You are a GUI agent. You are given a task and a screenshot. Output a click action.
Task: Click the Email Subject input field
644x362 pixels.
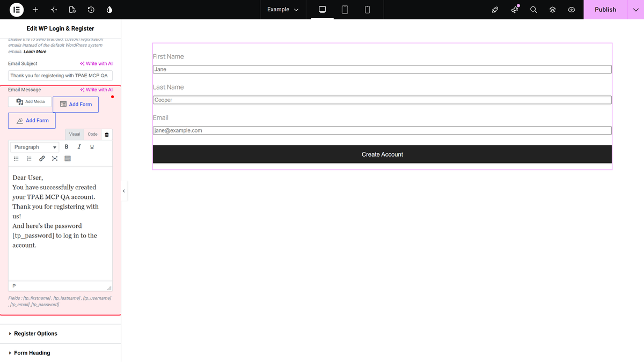60,76
